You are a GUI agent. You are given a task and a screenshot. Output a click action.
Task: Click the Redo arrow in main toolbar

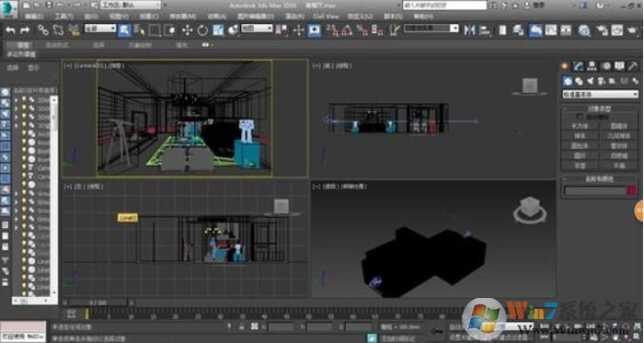(25, 30)
